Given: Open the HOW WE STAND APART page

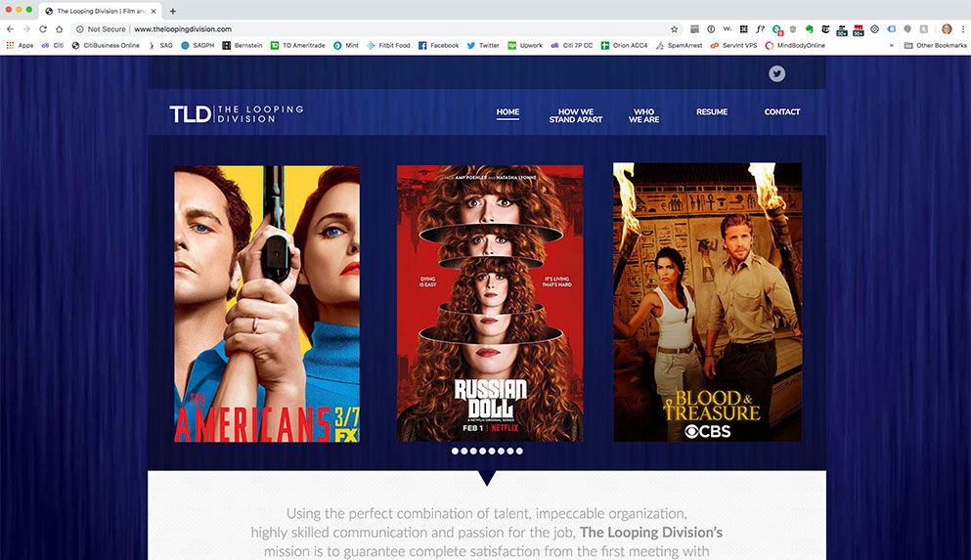Looking at the screenshot, I should [x=576, y=115].
